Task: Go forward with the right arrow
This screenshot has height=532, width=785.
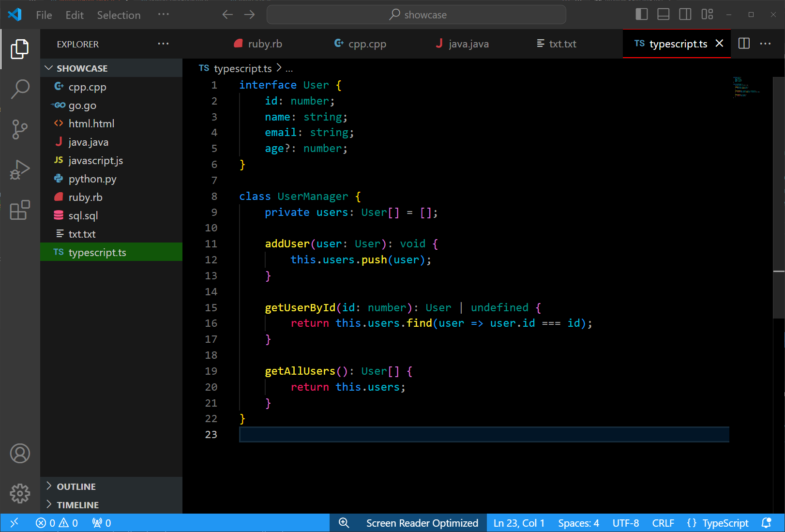Action: tap(249, 15)
